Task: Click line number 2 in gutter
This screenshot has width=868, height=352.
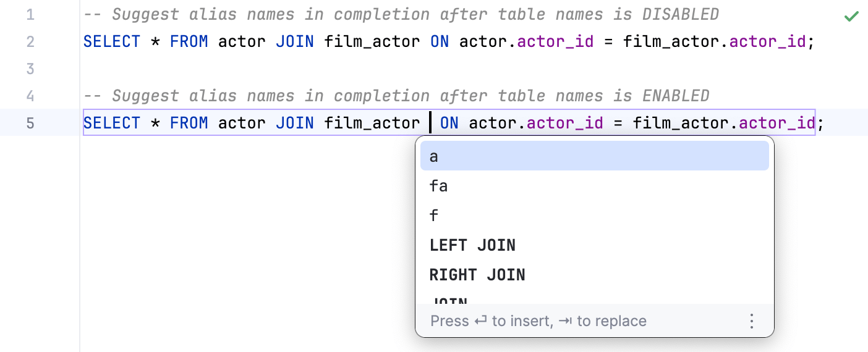Action: point(30,41)
